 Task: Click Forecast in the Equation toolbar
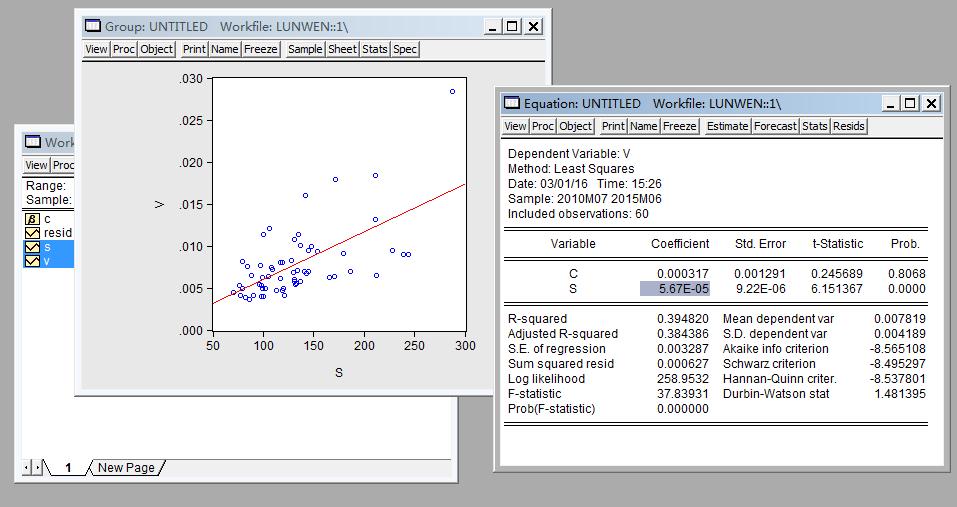click(x=776, y=126)
